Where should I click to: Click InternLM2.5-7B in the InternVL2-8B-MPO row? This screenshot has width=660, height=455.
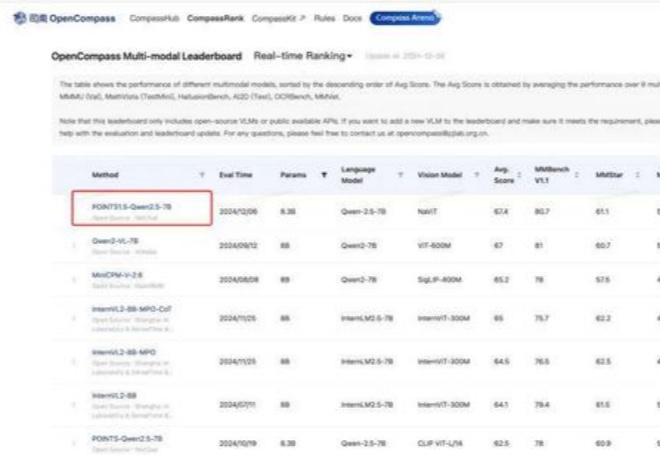[367, 362]
